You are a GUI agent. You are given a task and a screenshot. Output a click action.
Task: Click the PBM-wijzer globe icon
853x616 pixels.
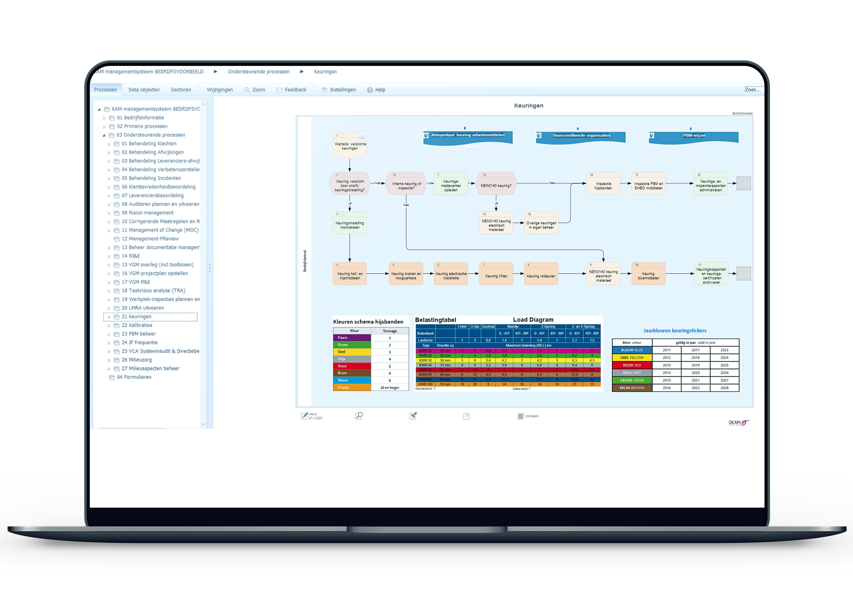pos(652,136)
